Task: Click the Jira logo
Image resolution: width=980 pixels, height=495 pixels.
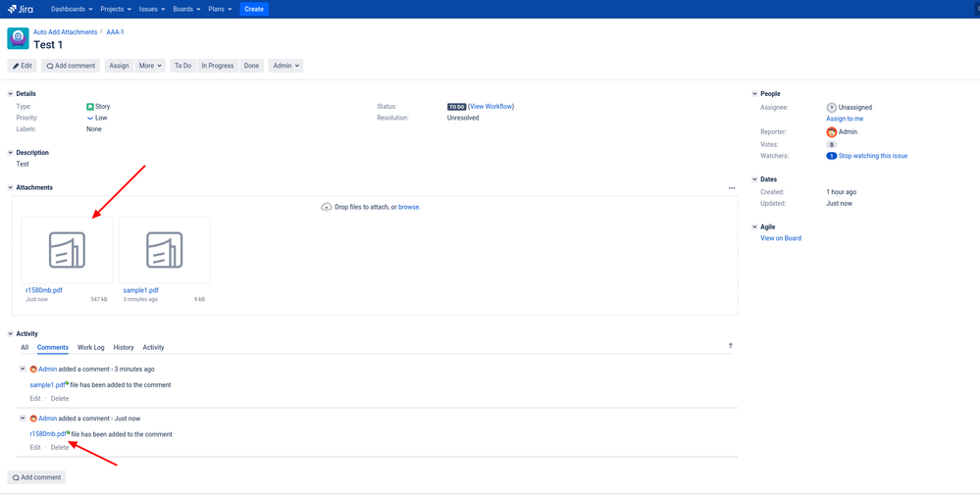Action: [21, 9]
